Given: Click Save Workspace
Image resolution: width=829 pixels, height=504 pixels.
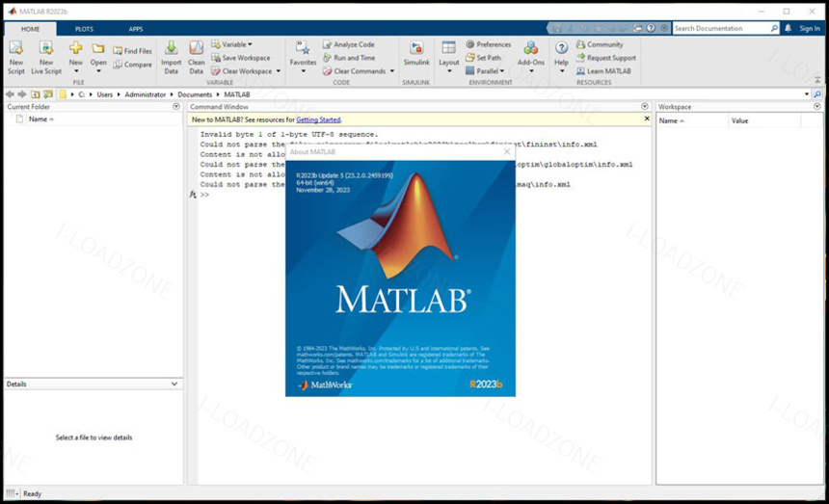Looking at the screenshot, I should click(x=241, y=58).
